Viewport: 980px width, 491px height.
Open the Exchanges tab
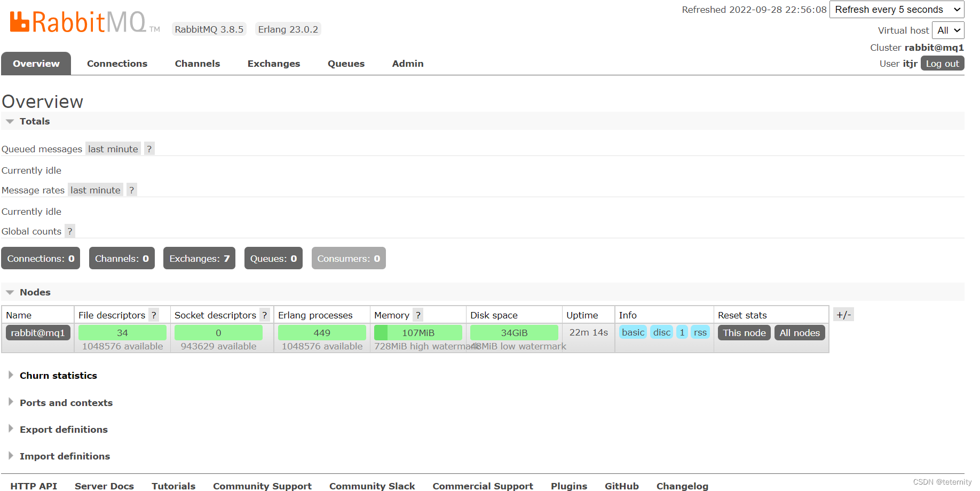point(274,64)
